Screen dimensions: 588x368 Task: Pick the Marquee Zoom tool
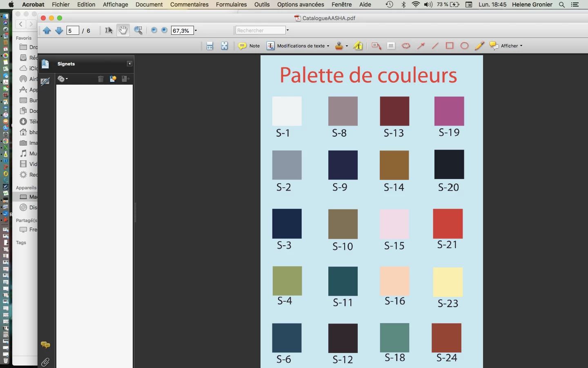point(138,30)
